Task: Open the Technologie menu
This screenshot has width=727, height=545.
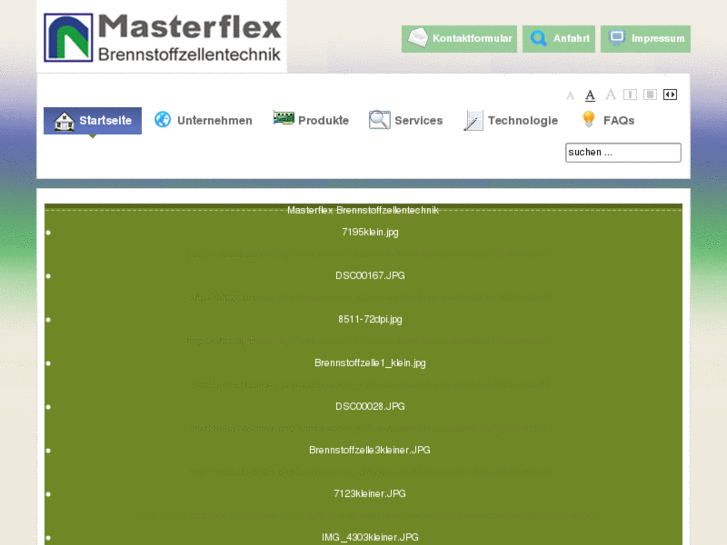Action: pos(511,121)
